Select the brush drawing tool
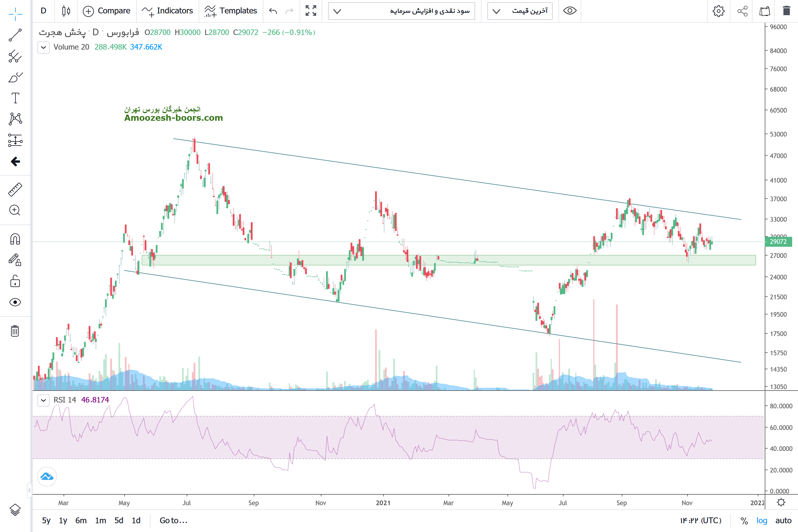 15,77
